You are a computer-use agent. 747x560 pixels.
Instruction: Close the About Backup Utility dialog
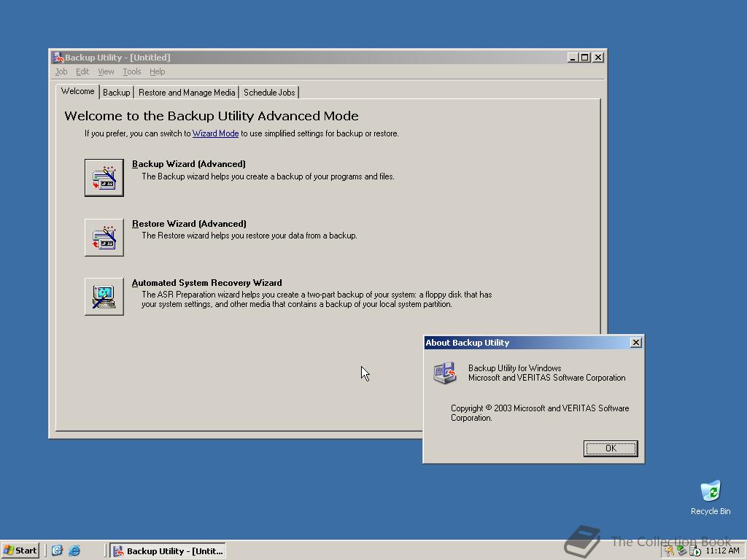635,343
